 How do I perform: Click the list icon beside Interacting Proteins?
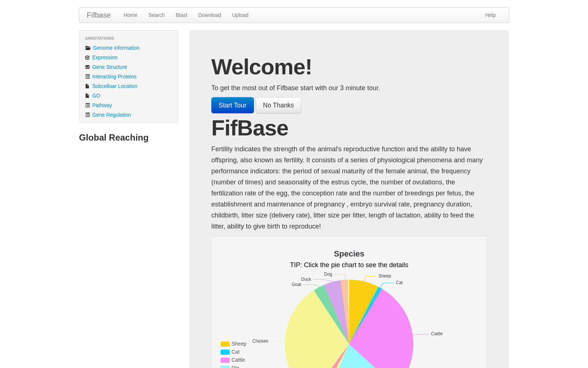coord(87,77)
